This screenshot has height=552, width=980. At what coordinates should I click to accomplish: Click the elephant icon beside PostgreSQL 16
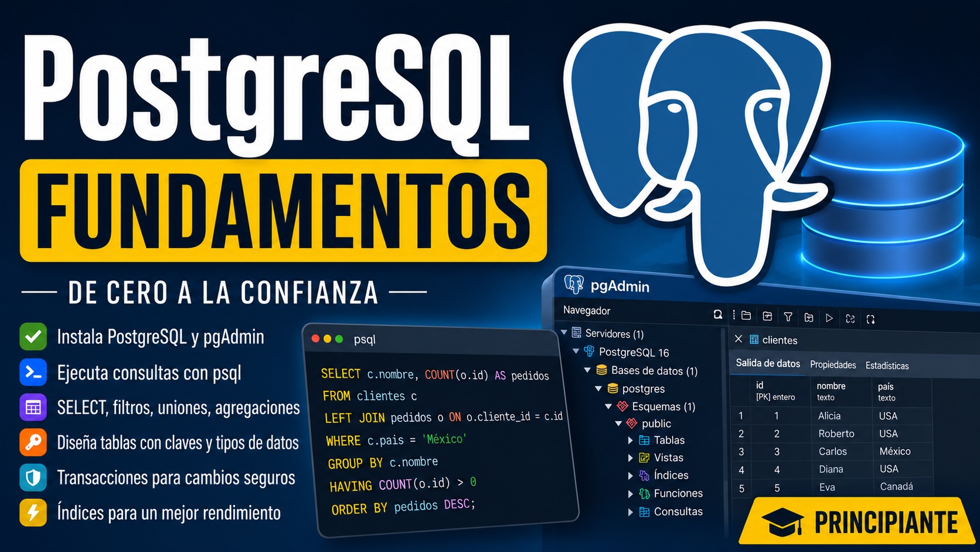[x=589, y=351]
